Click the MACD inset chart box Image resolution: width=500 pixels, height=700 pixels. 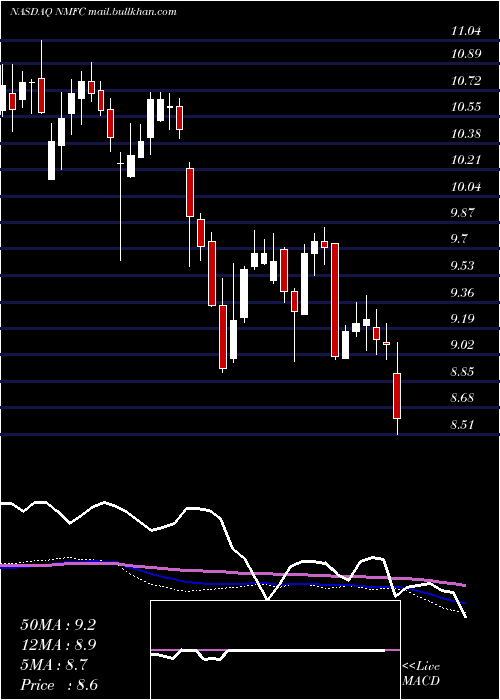(275, 650)
